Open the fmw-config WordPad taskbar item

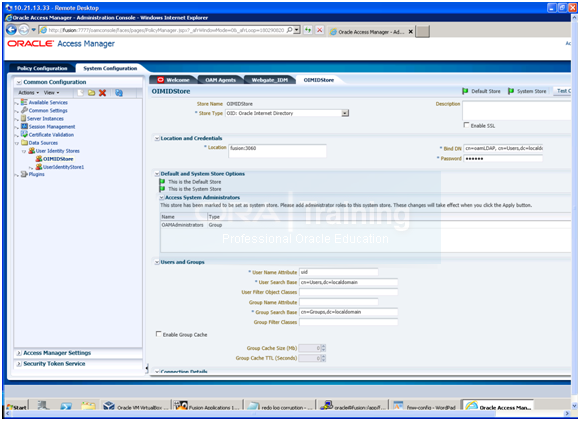pyautogui.click(x=425, y=407)
